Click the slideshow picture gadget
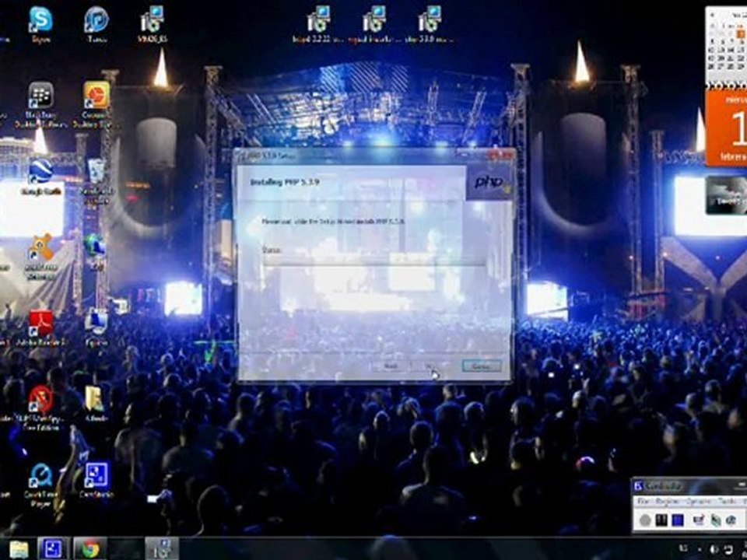 click(726, 195)
